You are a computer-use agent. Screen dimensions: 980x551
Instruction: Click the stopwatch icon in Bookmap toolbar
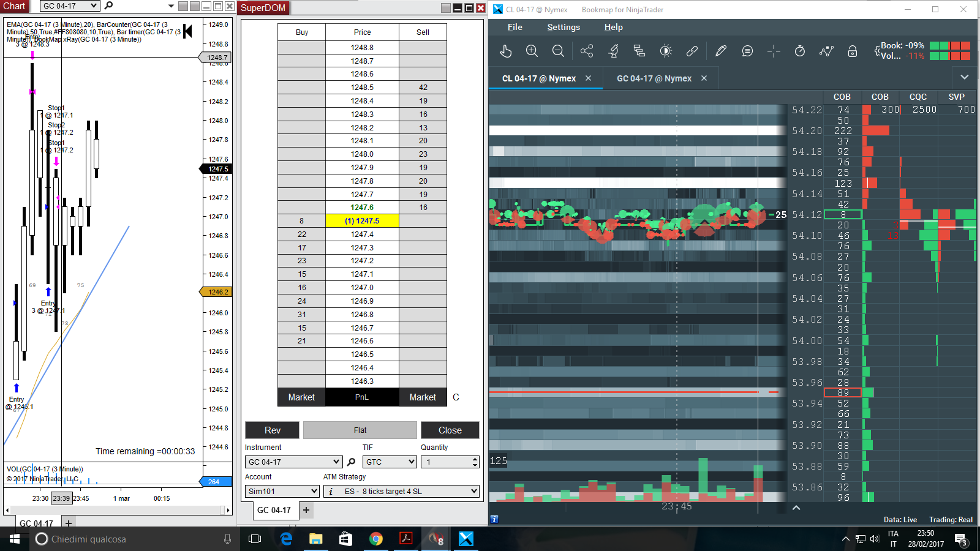(800, 51)
